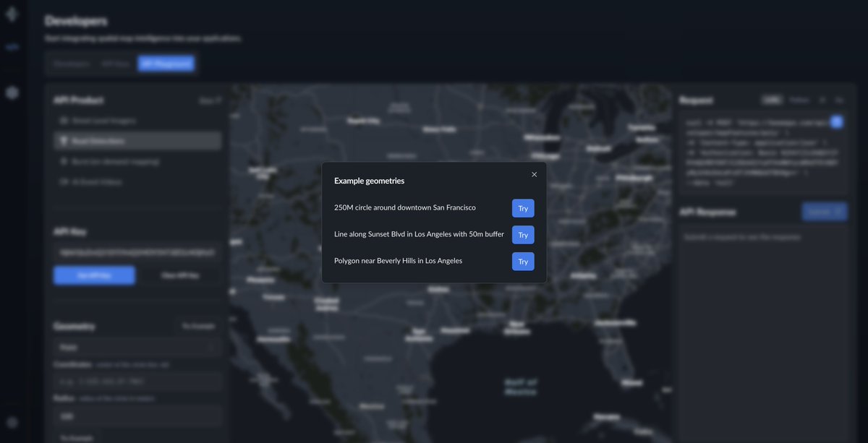This screenshot has height=443, width=868.
Task: Select text "Line along Sunset Blvd in Los Angeles with 50m buffer"
Action: tap(419, 234)
